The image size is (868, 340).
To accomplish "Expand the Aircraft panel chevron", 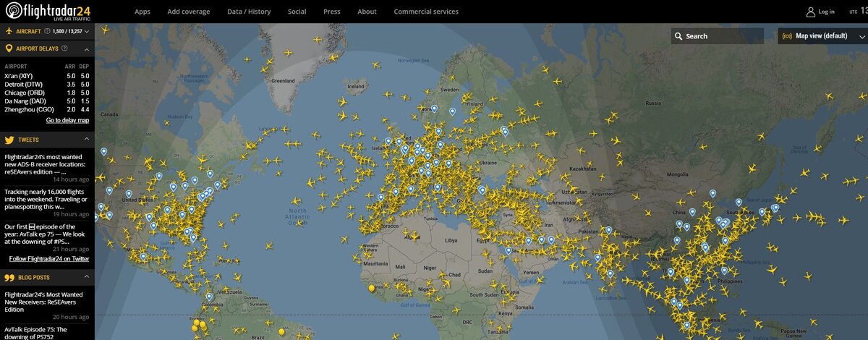I will point(87,32).
